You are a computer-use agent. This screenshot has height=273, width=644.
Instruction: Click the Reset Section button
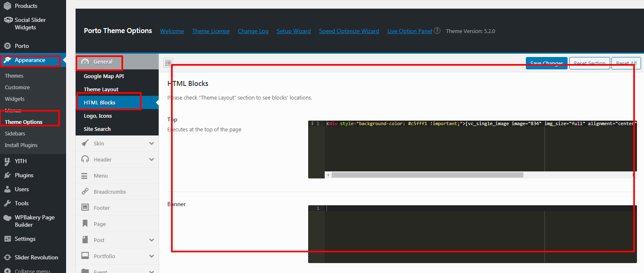pos(589,63)
